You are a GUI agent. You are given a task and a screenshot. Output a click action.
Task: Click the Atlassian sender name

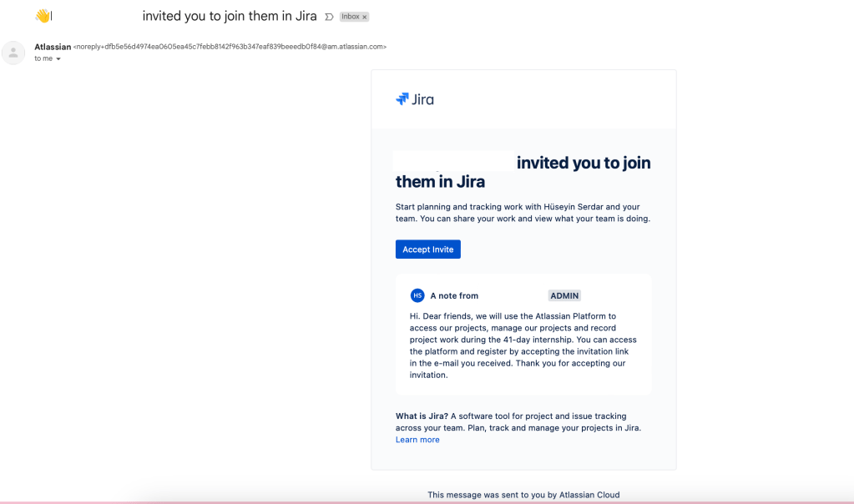click(x=53, y=47)
